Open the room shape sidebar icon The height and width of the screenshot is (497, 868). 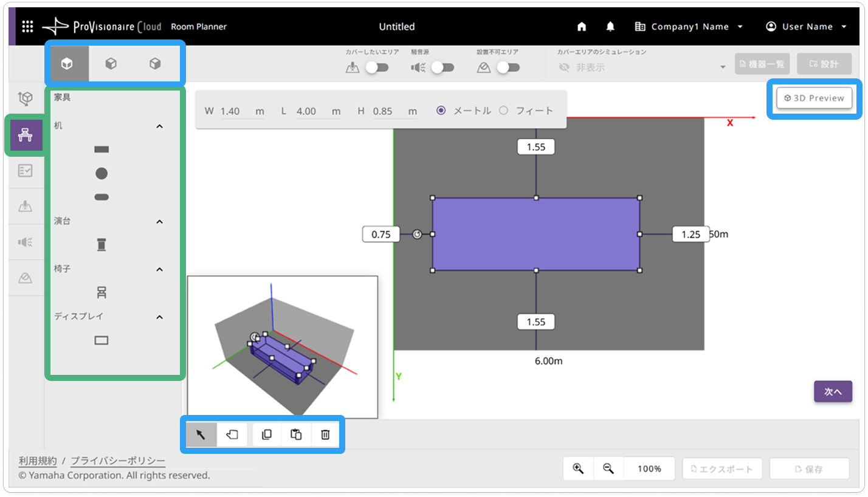coord(25,98)
